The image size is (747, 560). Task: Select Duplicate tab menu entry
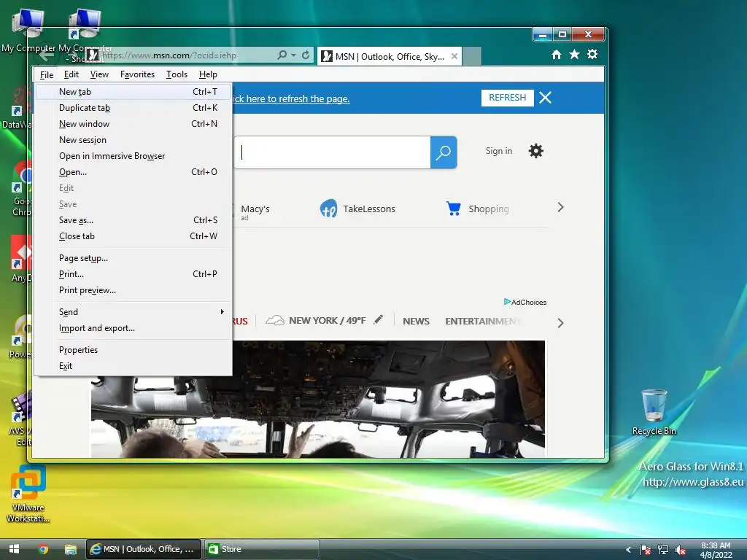point(133,108)
